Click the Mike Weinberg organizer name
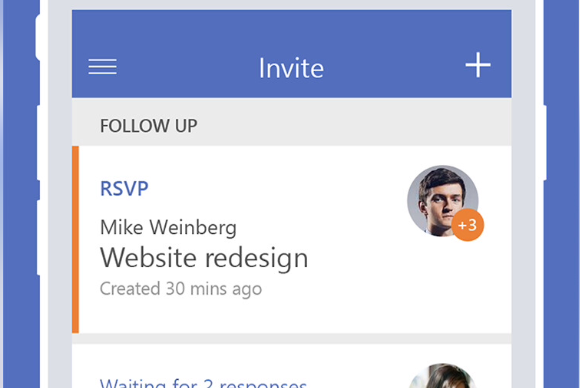The width and height of the screenshot is (580, 388). (168, 227)
